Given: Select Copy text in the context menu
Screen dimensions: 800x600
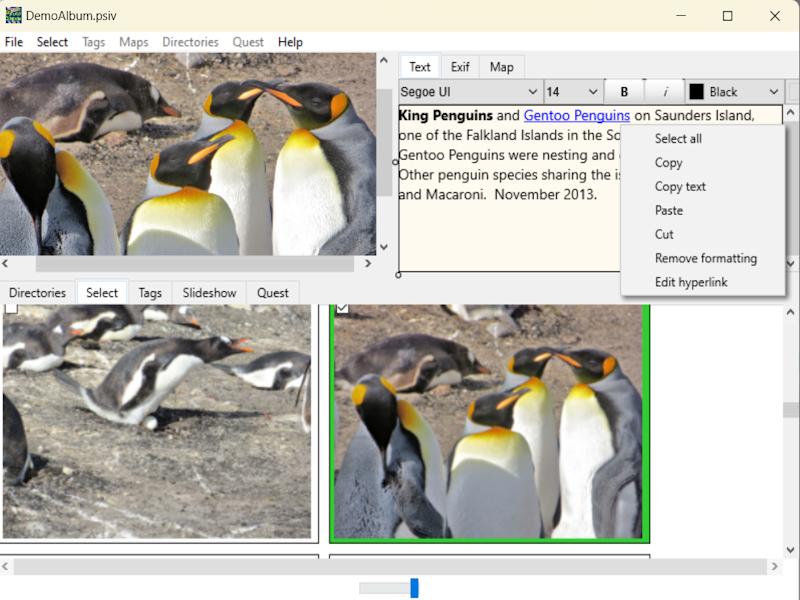Looking at the screenshot, I should click(682, 186).
